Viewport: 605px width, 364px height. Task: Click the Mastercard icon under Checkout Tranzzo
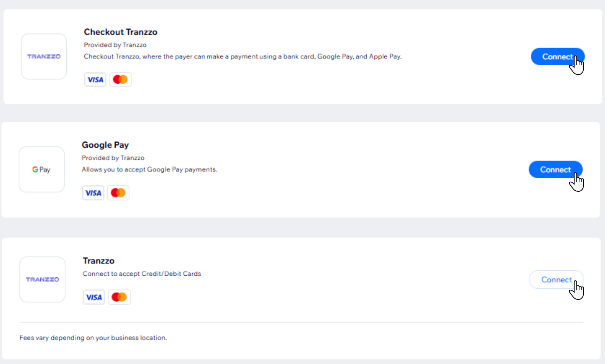point(120,80)
